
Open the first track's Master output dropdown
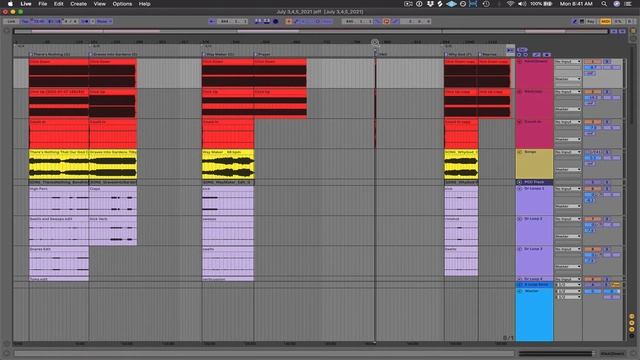[x=568, y=79]
